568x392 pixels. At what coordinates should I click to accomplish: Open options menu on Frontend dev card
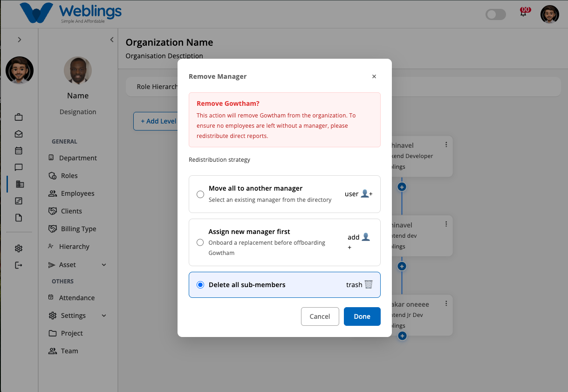[446, 224]
